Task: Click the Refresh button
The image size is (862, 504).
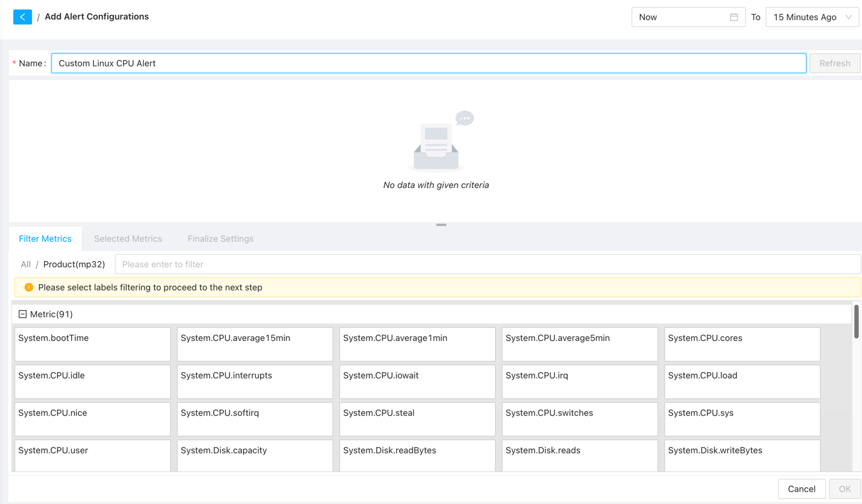Action: pos(834,63)
